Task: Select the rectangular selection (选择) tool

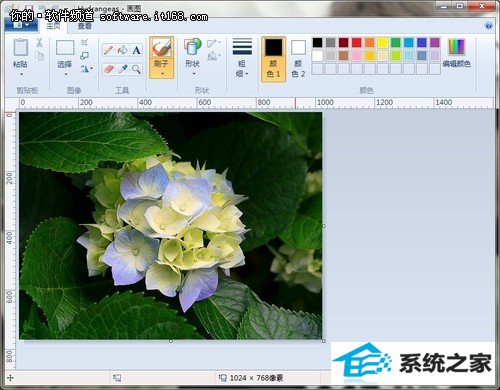Action: pos(65,48)
